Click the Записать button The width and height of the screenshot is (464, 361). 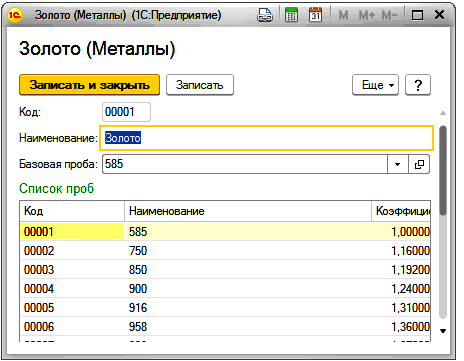pos(200,85)
